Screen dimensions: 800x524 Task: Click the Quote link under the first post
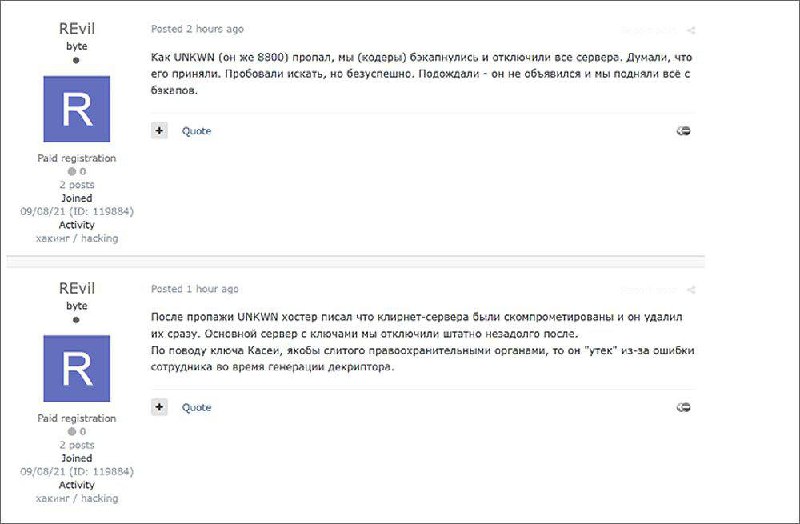(x=196, y=131)
